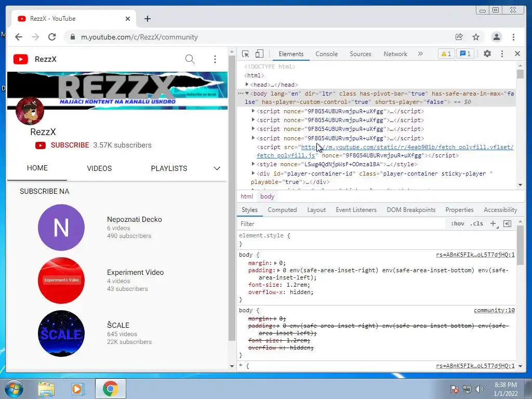Viewport: 532px width, 399px height.
Task: Toggle the .cls classes button
Action: tap(477, 223)
